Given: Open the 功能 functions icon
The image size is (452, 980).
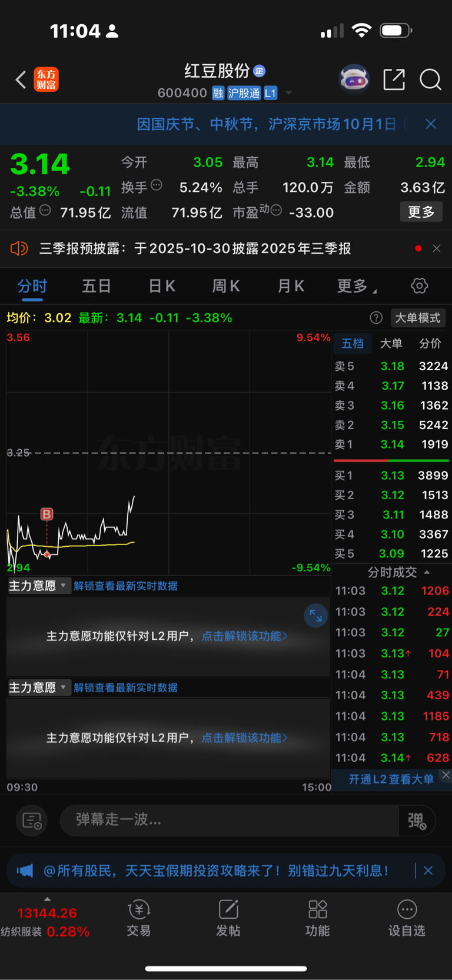Looking at the screenshot, I should 318,918.
